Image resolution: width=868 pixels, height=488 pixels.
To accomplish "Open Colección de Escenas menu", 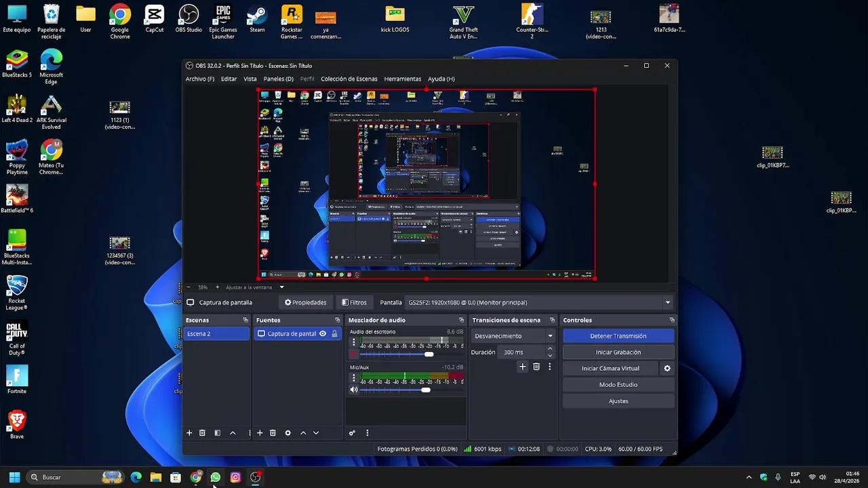I will 349,79.
